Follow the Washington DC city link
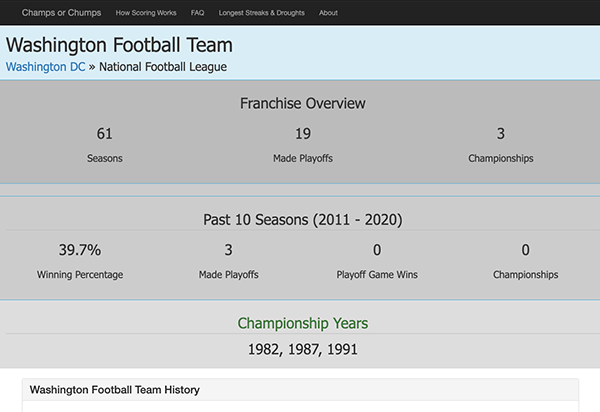The height and width of the screenshot is (412, 600). click(46, 67)
